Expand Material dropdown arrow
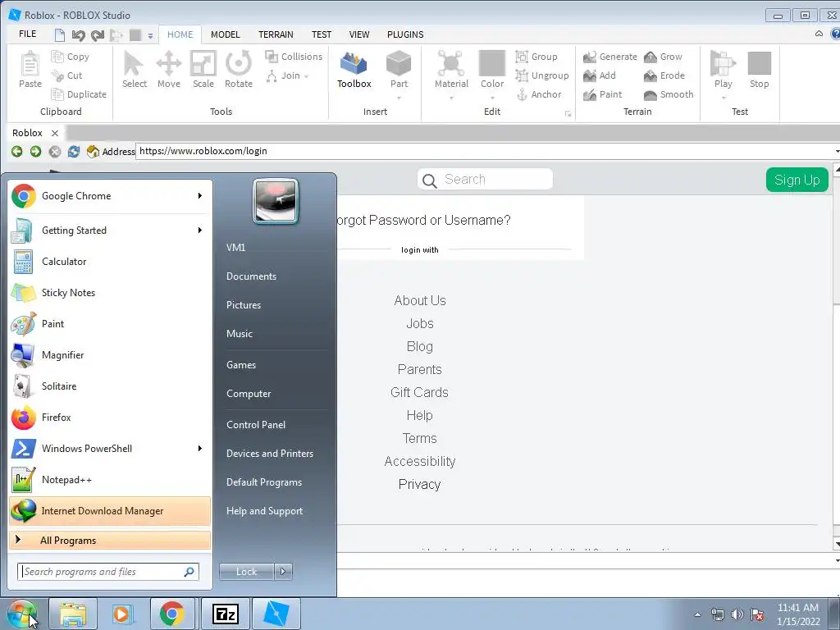Screen dimensions: 840x630 click(x=451, y=98)
